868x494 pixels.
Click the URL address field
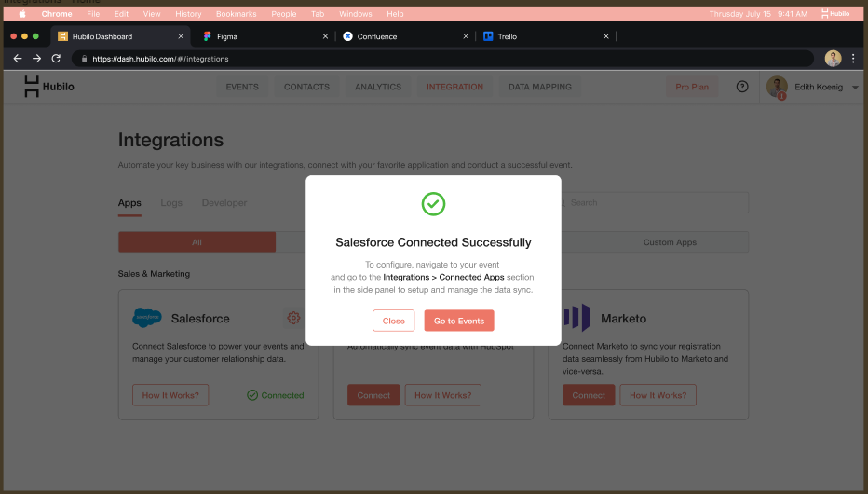pyautogui.click(x=443, y=59)
